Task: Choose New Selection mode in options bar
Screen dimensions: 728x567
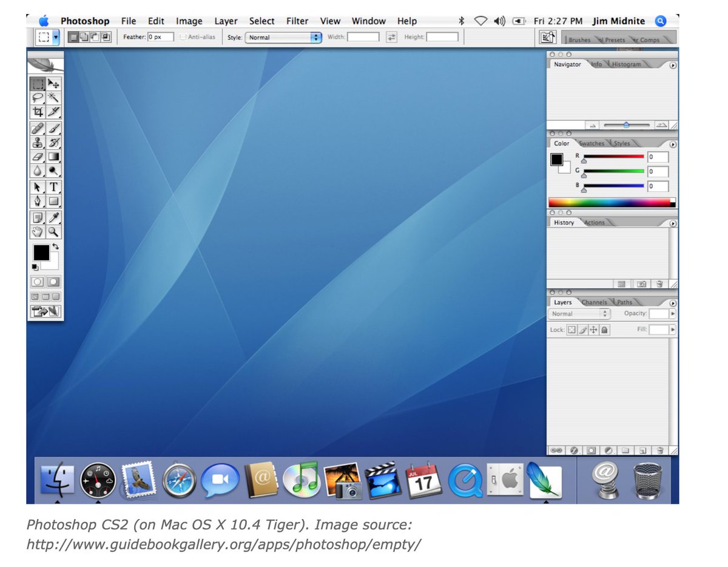Action: click(73, 37)
